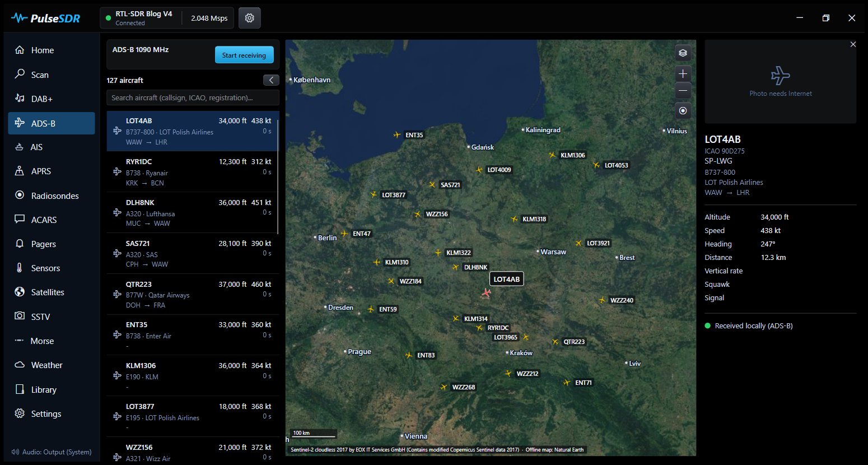The height and width of the screenshot is (465, 868).
Task: Focus the aircraft search field
Action: coord(193,97)
